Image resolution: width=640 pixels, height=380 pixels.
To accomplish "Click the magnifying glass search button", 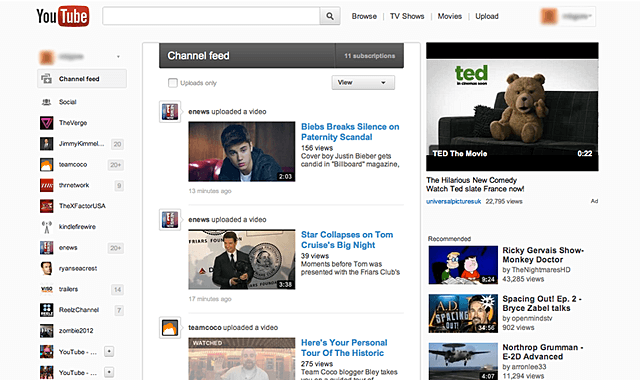I will (x=330, y=16).
